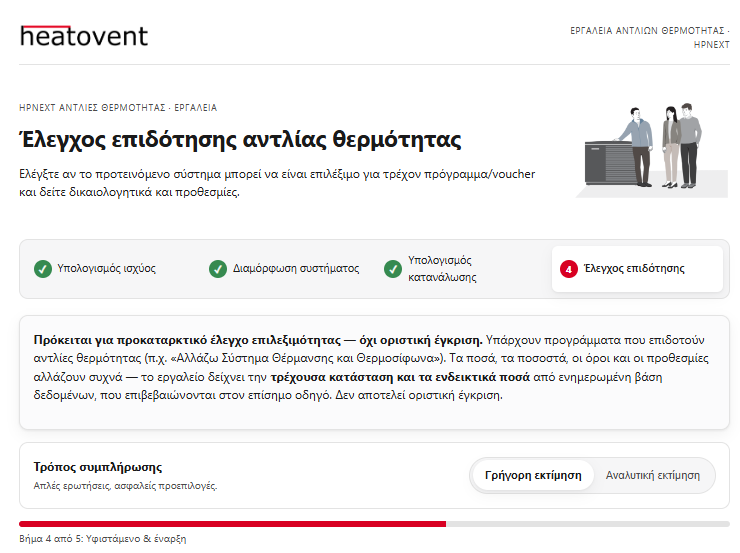Click the red step 4 badge

coord(569,269)
